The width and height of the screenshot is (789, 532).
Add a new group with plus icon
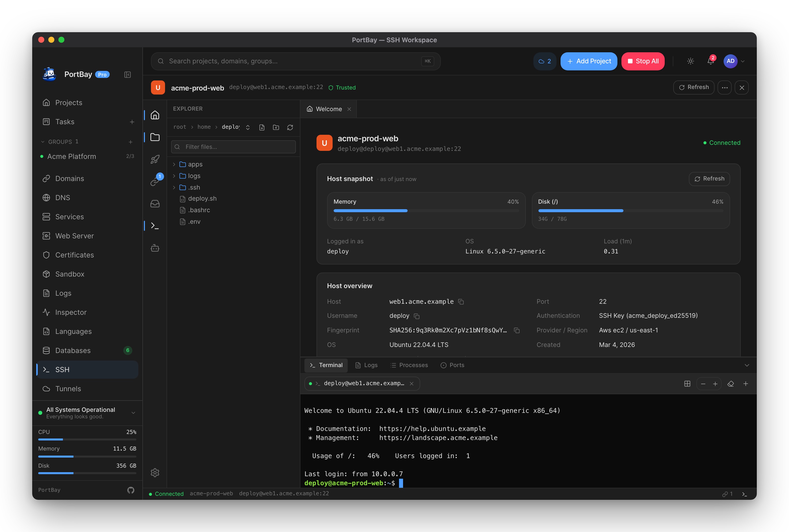130,142
